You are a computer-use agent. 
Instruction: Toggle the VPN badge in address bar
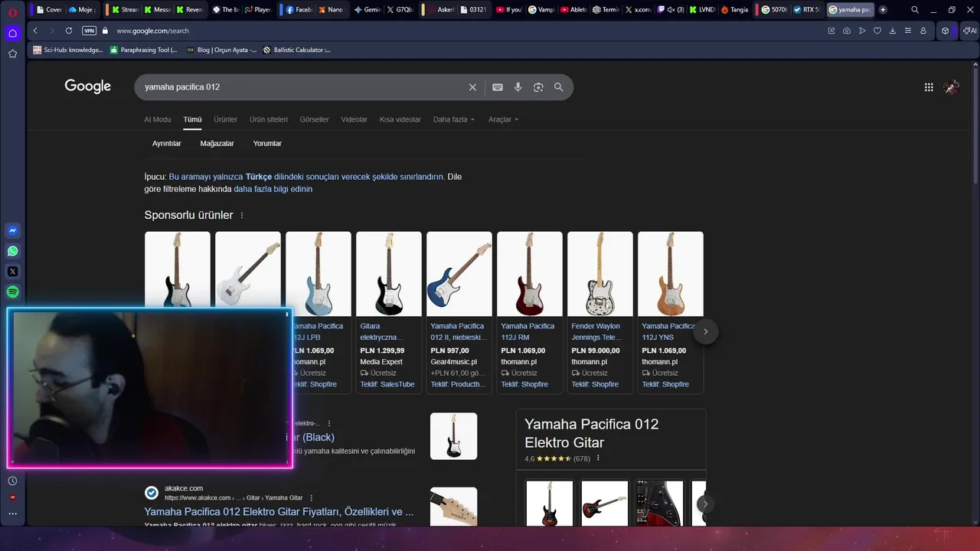point(89,31)
